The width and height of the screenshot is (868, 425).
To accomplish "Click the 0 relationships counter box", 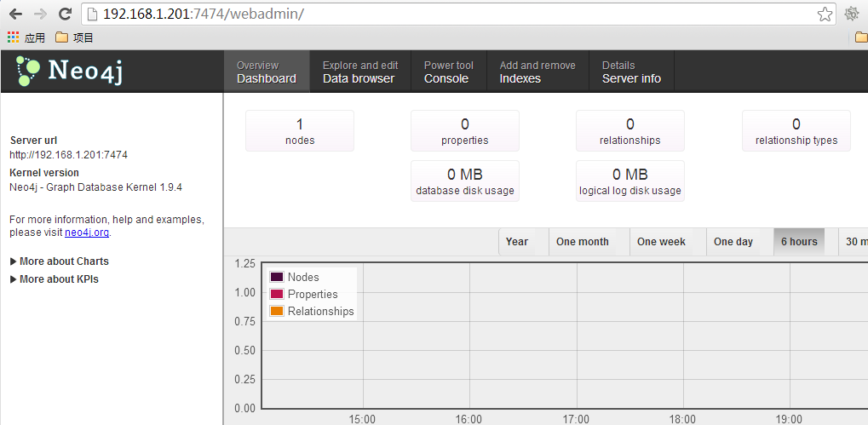I will [x=630, y=130].
